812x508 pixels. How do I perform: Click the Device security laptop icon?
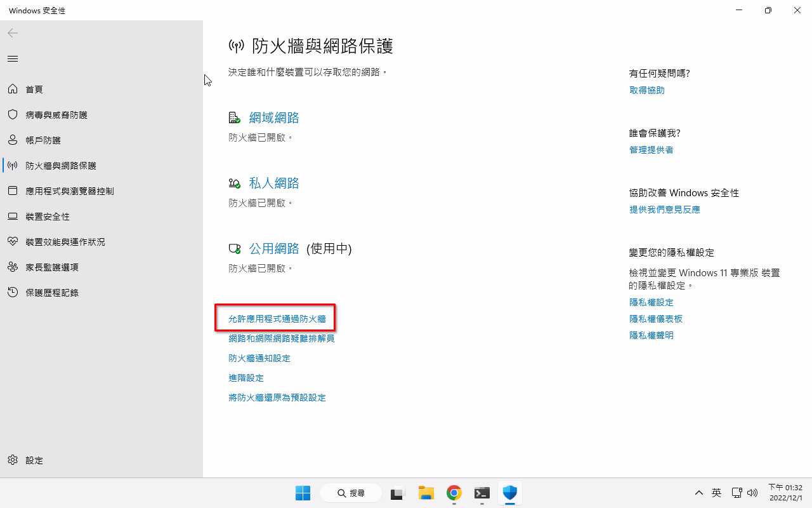tap(13, 217)
